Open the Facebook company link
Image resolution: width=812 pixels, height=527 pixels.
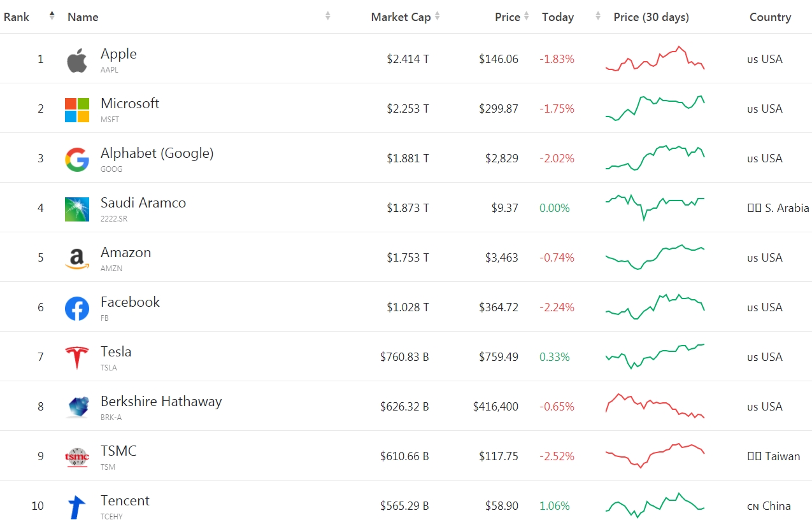pyautogui.click(x=130, y=302)
